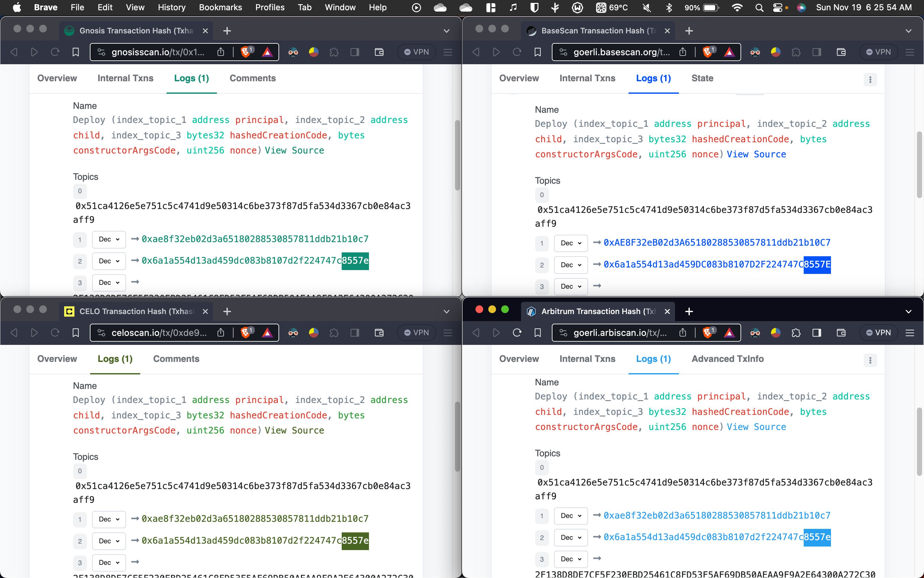Open Dec dropdown for topic 3 in Arbitrum
This screenshot has width=924, height=578.
(571, 559)
